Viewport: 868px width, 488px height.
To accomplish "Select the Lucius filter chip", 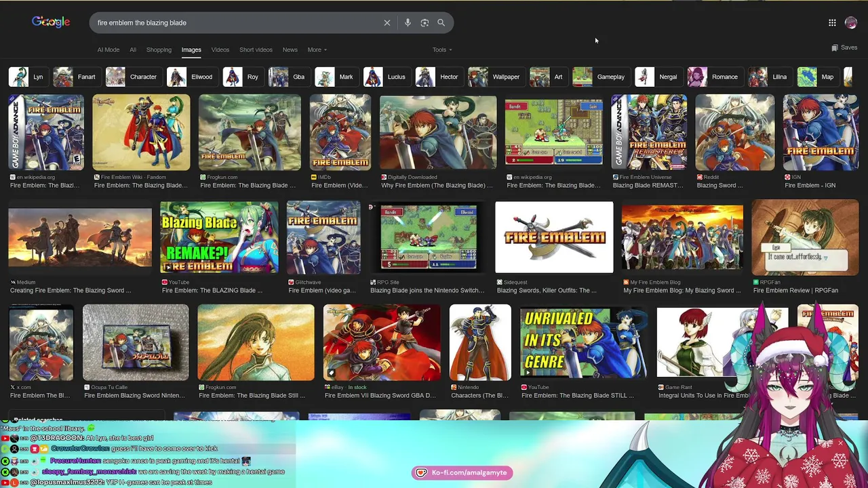I will [x=386, y=77].
